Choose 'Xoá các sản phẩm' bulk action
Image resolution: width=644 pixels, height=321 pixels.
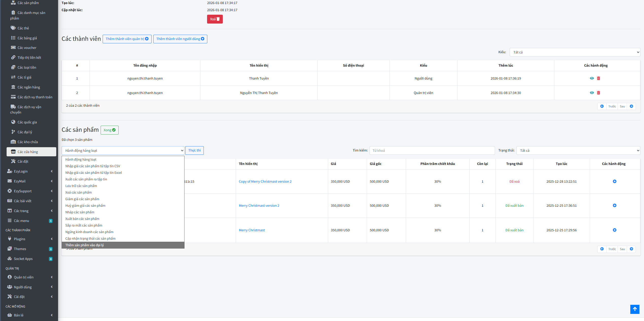click(x=79, y=192)
